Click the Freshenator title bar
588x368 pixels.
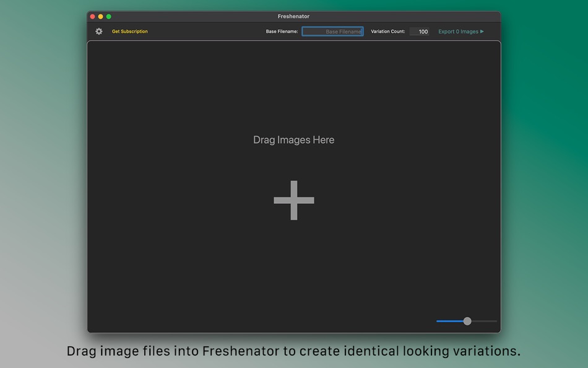pos(294,16)
